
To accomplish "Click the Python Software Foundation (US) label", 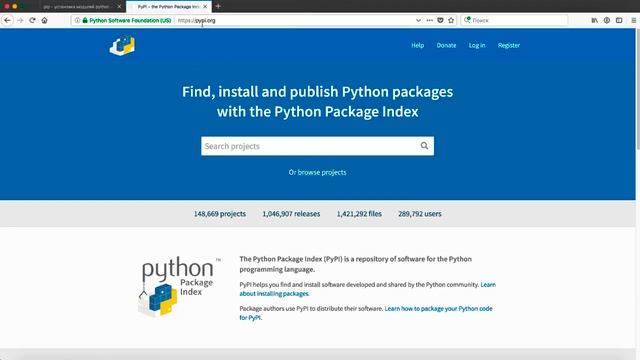I will [130, 20].
